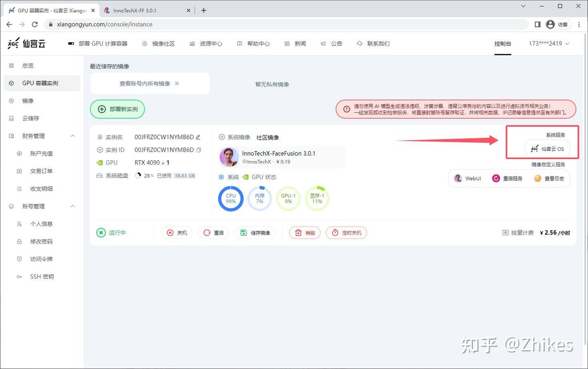
Task: Toggle the browser side panel icon
Action: coord(537,25)
